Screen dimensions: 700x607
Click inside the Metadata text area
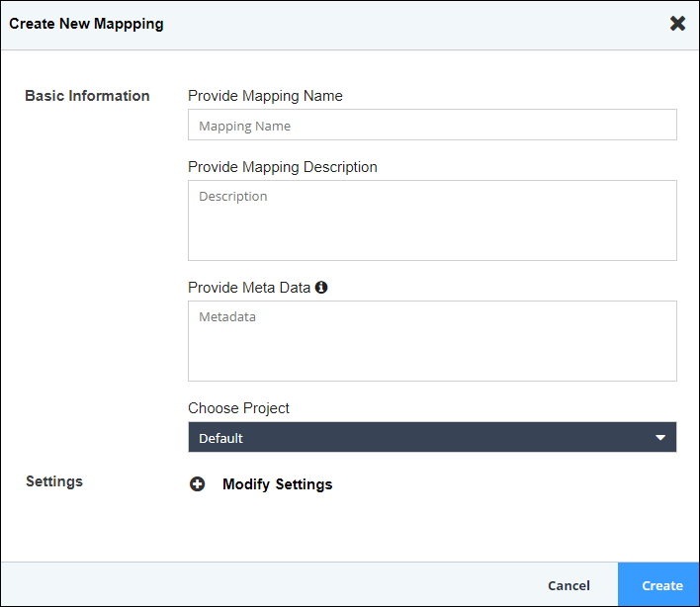[x=432, y=341]
